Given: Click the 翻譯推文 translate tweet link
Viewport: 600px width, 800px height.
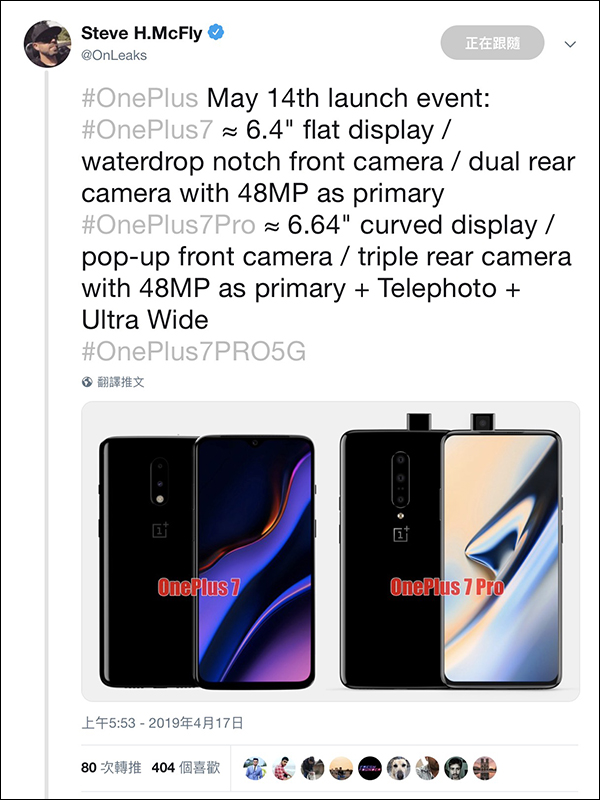Looking at the screenshot, I should tap(120, 382).
